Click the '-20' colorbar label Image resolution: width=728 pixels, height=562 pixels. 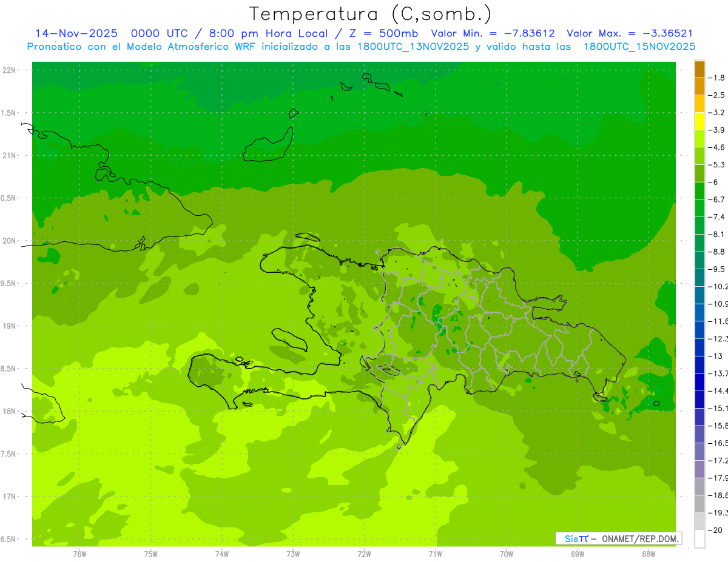click(x=716, y=530)
